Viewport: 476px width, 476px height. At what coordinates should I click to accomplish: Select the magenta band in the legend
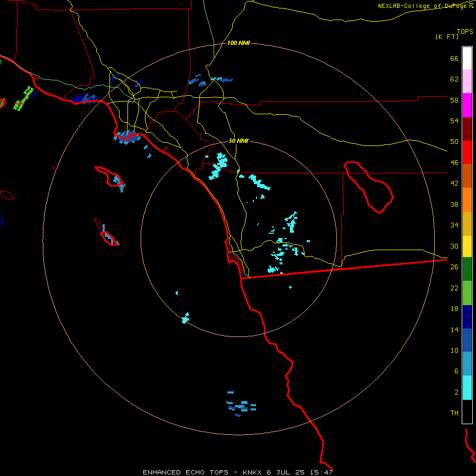[x=467, y=105]
